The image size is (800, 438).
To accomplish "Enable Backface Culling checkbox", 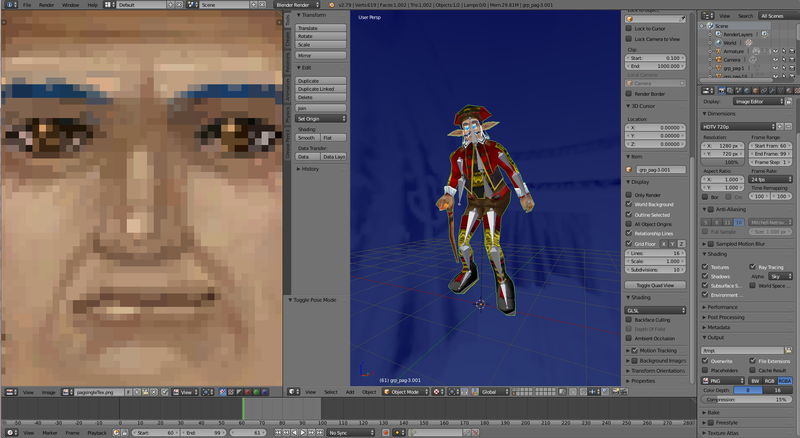I will [x=629, y=320].
